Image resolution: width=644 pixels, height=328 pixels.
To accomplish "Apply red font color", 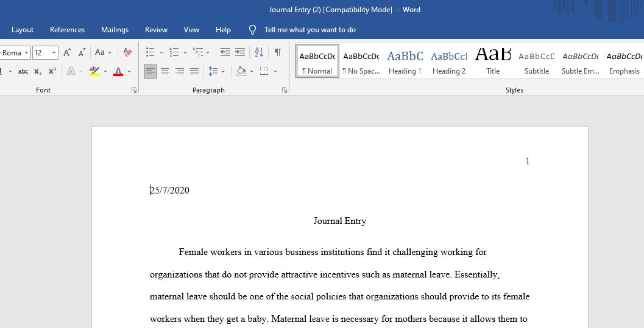I will click(x=118, y=71).
